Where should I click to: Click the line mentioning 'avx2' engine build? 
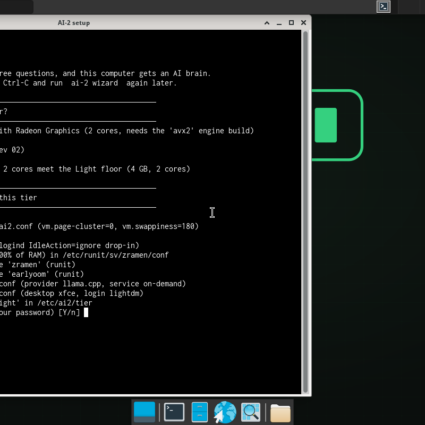[127, 131]
